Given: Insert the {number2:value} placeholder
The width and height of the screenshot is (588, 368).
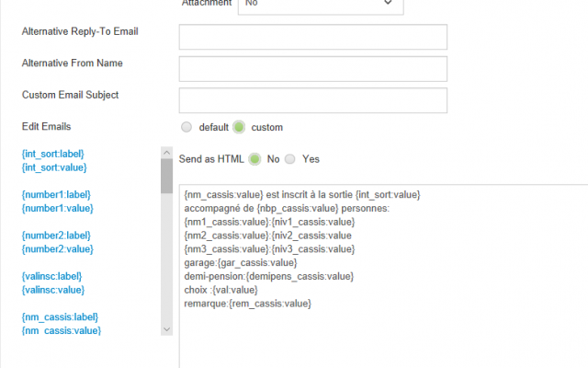Looking at the screenshot, I should pos(58,249).
